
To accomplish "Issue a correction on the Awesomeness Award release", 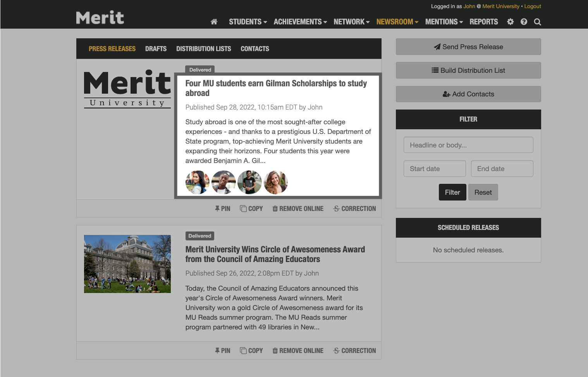I will (354, 350).
